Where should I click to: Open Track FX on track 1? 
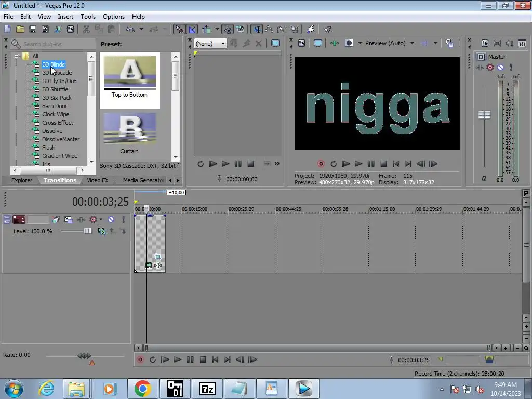(81, 220)
